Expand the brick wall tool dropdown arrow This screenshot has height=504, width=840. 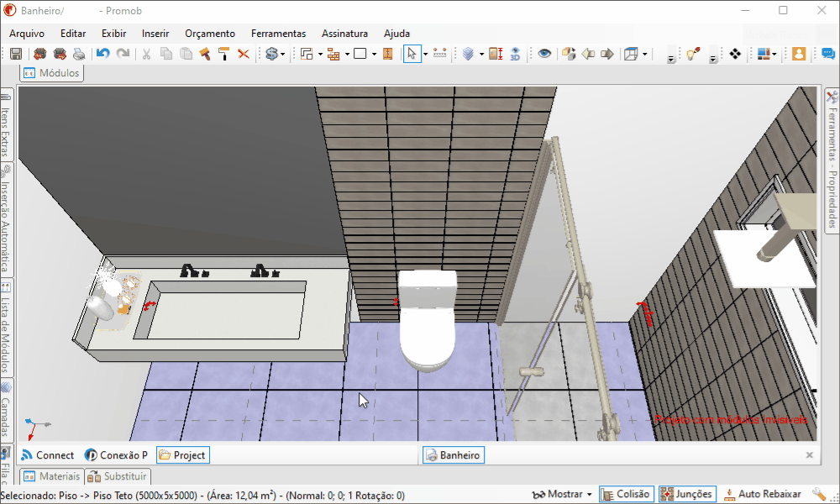pos(347,54)
